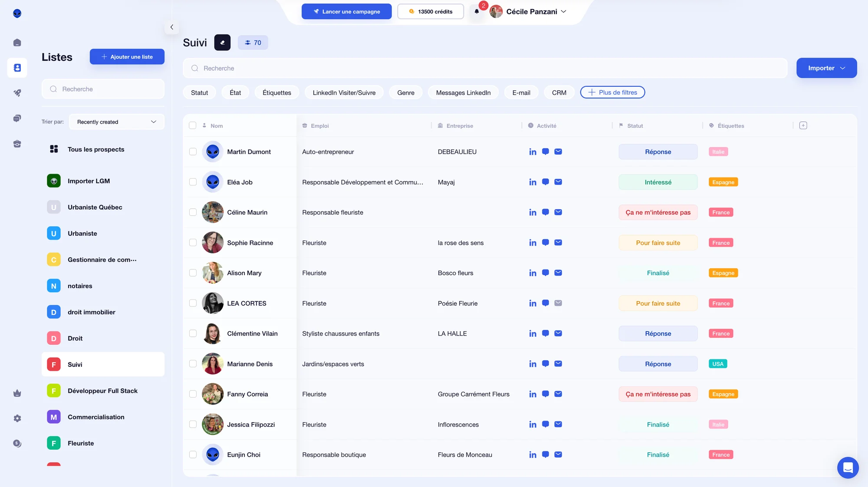
Task: Check the box for Sophie Racinne
Action: (193, 243)
